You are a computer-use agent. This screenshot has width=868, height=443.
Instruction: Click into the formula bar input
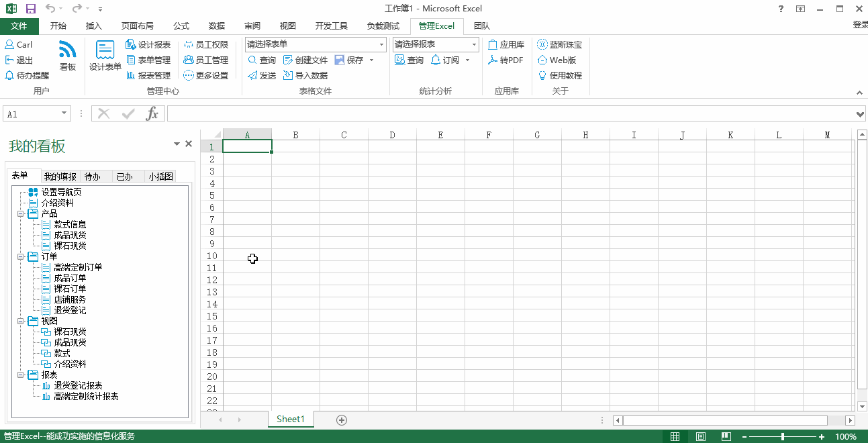[511, 113]
